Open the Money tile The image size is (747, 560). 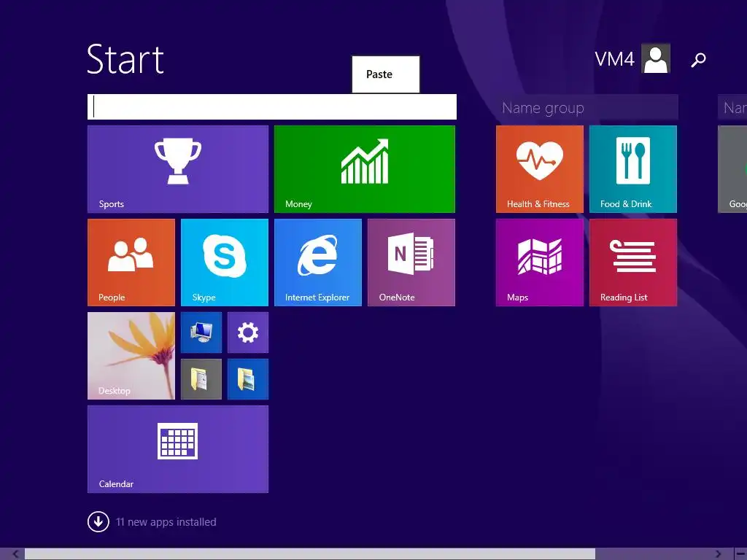pos(365,169)
